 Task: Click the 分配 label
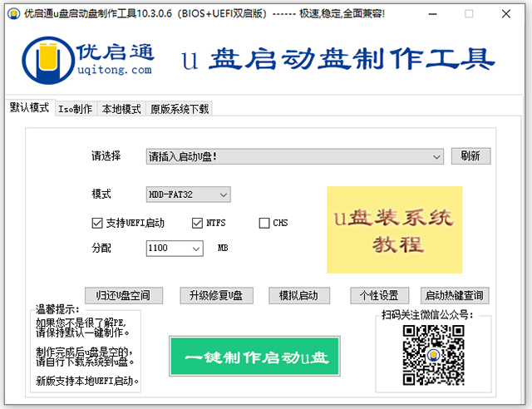pos(101,248)
